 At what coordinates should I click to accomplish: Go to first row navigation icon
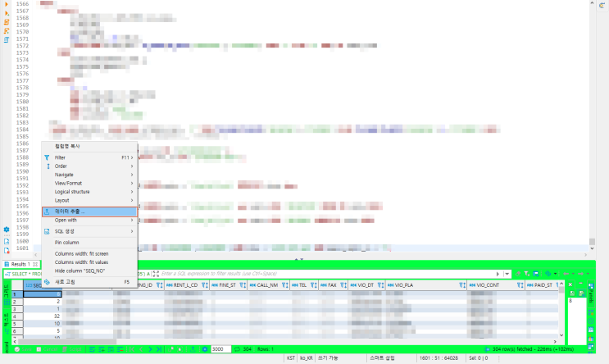click(x=132, y=349)
